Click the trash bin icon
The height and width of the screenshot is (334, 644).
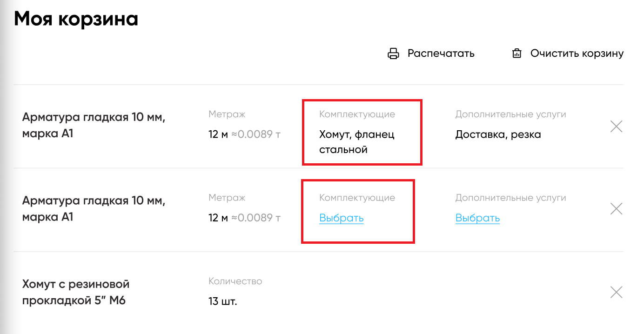(x=517, y=53)
